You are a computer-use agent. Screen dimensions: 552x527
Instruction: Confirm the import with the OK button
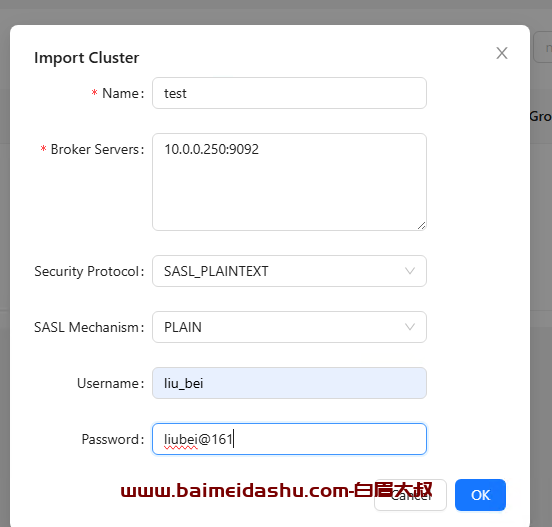(480, 495)
